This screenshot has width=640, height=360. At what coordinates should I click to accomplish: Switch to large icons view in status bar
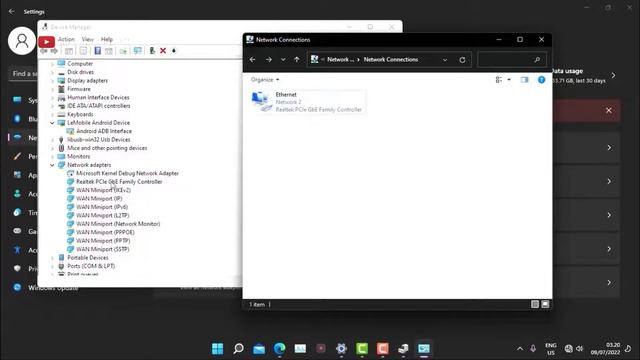click(545, 304)
